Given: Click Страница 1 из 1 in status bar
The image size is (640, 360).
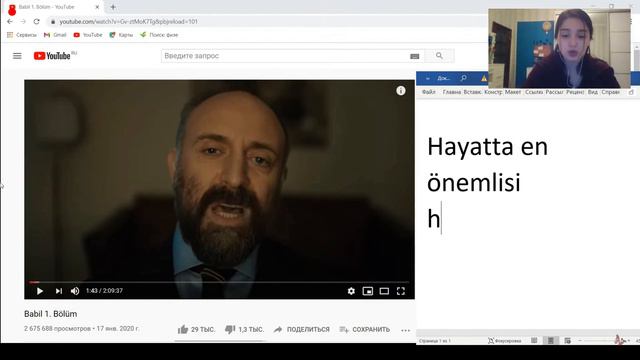Looking at the screenshot, I should pyautogui.click(x=435, y=341).
